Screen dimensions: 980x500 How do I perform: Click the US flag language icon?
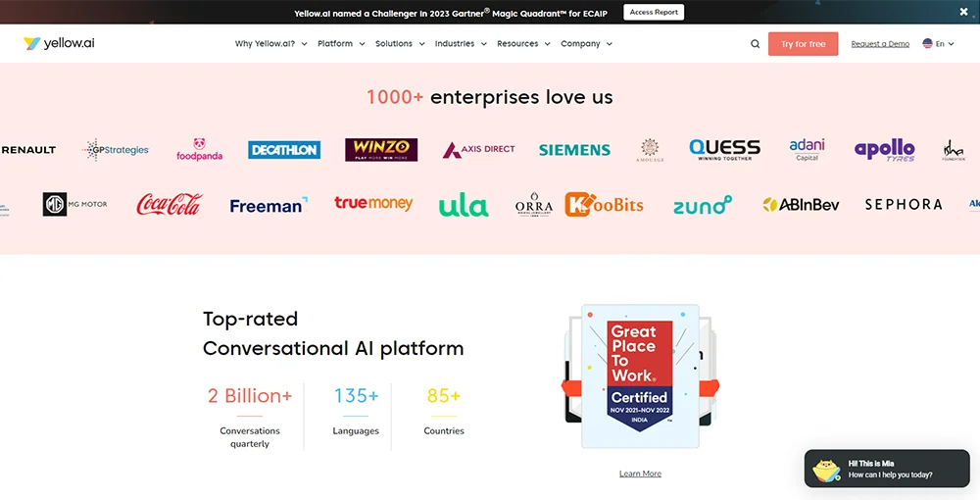pyautogui.click(x=927, y=43)
